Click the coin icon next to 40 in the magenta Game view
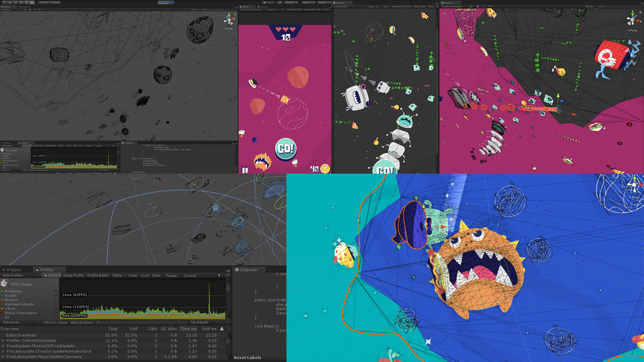Screen dimensions: 644x362 pos(325,169)
